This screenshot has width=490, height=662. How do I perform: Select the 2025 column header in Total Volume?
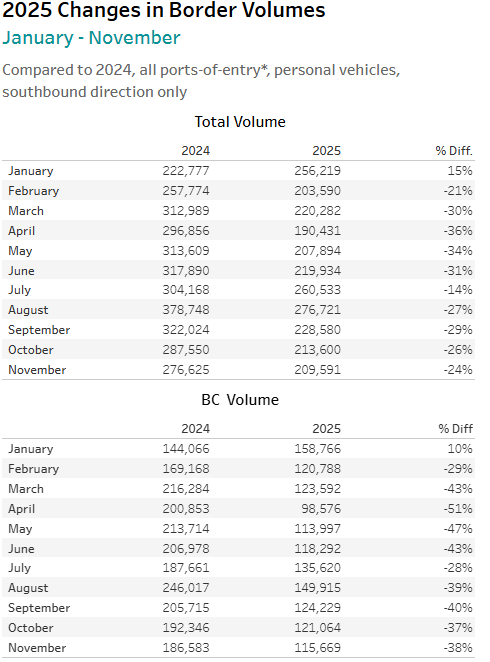[326, 151]
